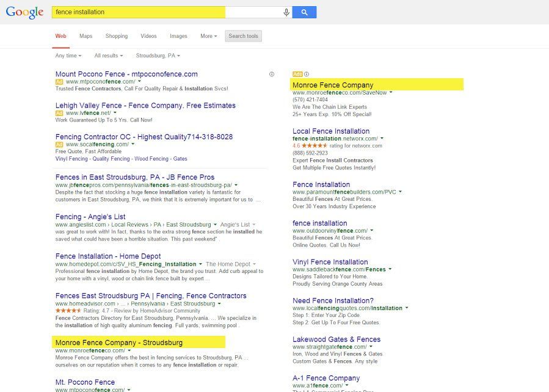
Task: Click the HomeAdvisor 4.7 star rating
Action: coord(68,311)
